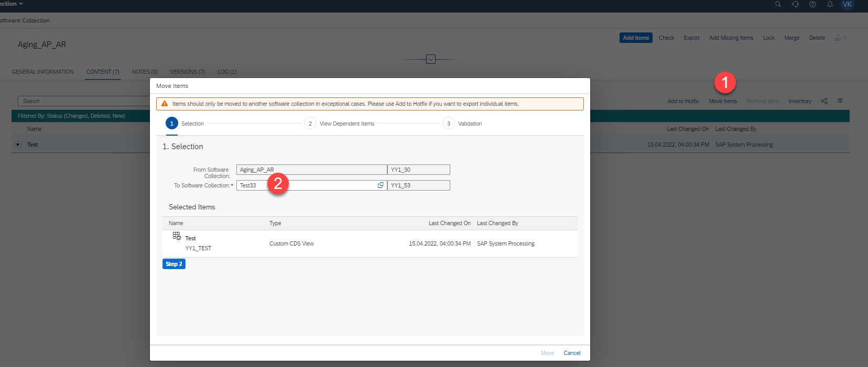Click the From Software Collection field Aging_AP_AR
868x367 pixels.
[x=311, y=170]
